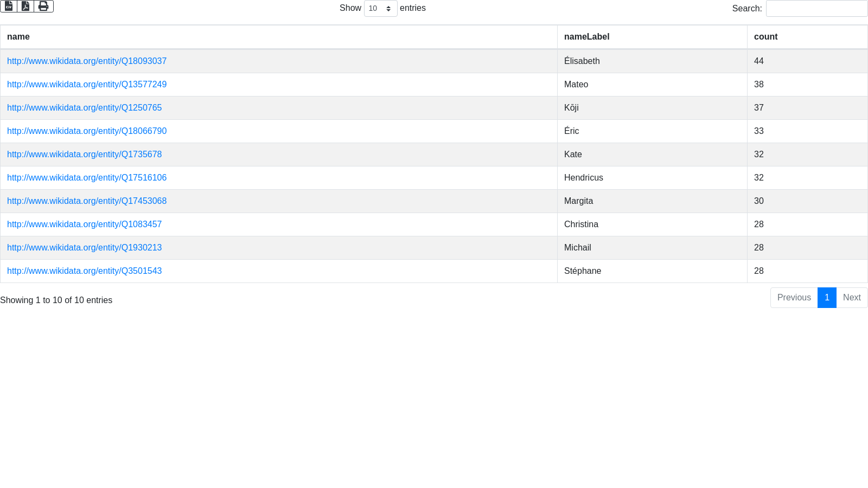Open Wikidata link Q18093037 for Élisabeth

[87, 61]
